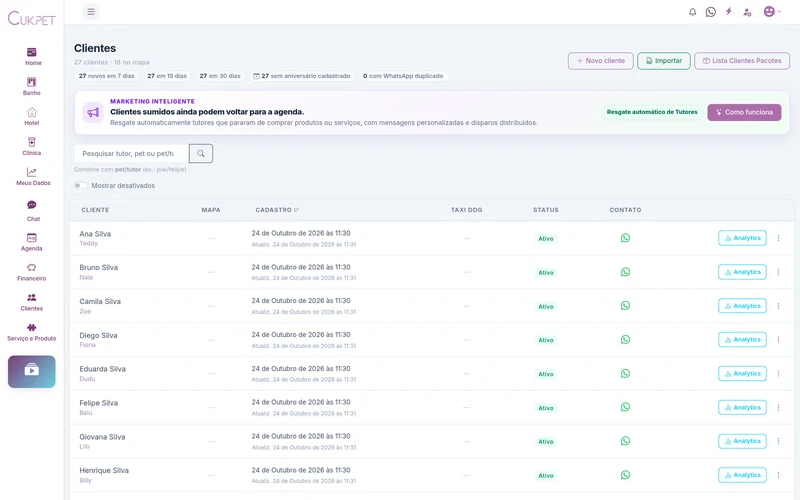Image resolution: width=800 pixels, height=500 pixels.
Task: Filter by 27 novos em 7 dias
Action: (106, 76)
